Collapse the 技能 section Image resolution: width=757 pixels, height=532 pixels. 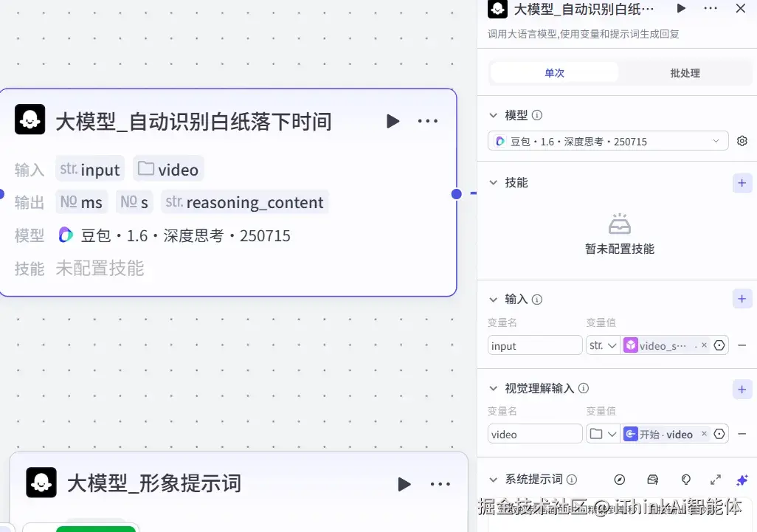pos(493,182)
